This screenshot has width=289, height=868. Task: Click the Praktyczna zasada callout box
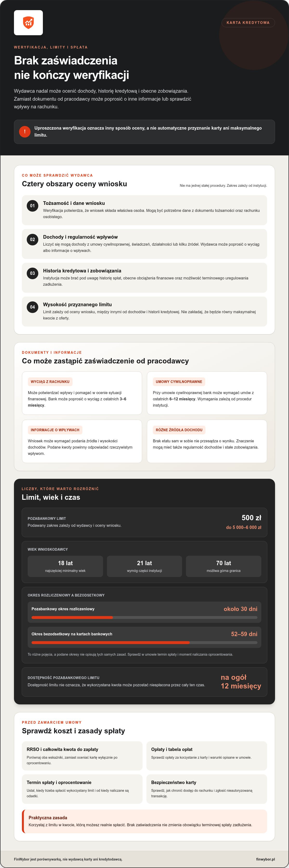tap(144, 821)
